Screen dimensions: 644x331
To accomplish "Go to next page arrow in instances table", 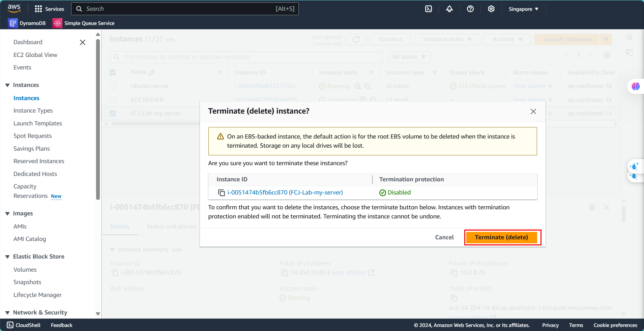I will coord(590,55).
